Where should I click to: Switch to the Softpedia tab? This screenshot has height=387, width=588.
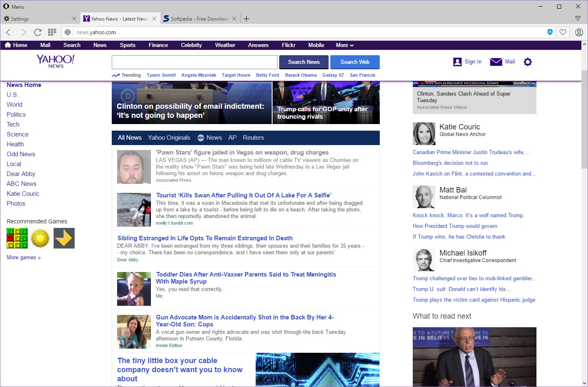click(x=200, y=19)
